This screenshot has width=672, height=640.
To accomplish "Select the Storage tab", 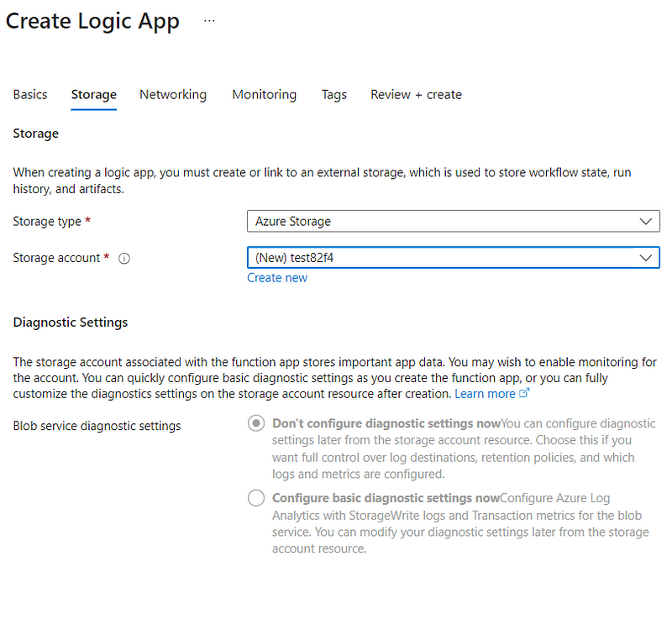I will [94, 95].
